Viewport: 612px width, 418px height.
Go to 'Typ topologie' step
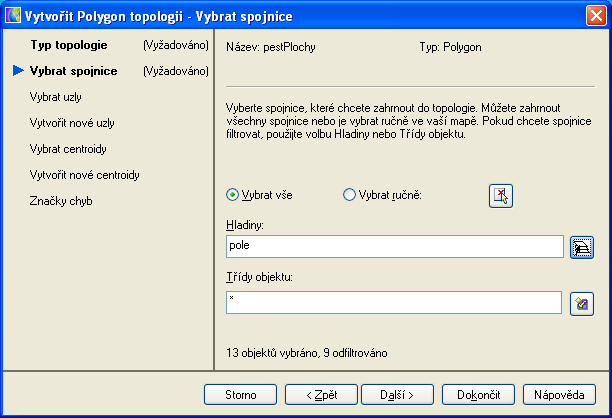pyautogui.click(x=68, y=45)
